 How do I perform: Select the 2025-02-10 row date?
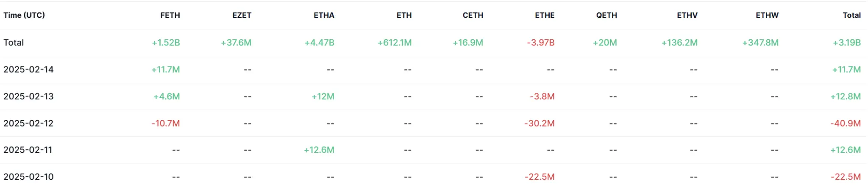28,177
